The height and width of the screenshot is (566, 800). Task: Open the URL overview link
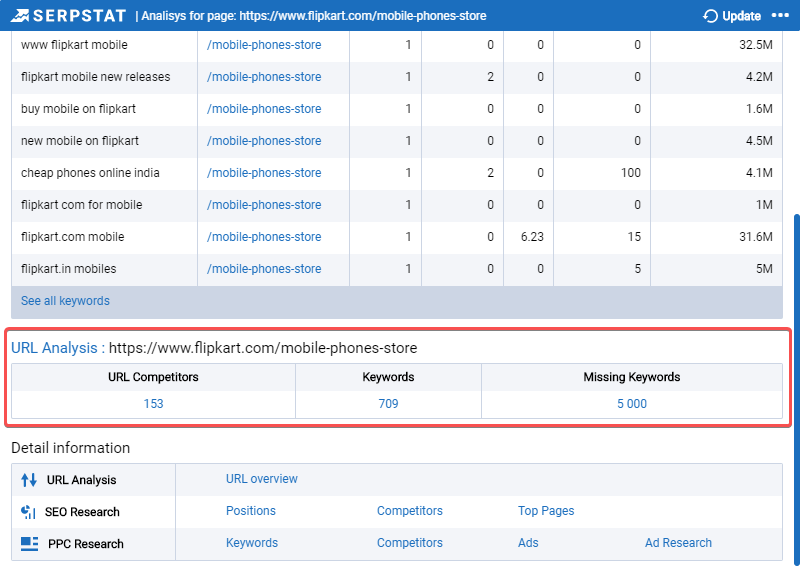coord(262,479)
